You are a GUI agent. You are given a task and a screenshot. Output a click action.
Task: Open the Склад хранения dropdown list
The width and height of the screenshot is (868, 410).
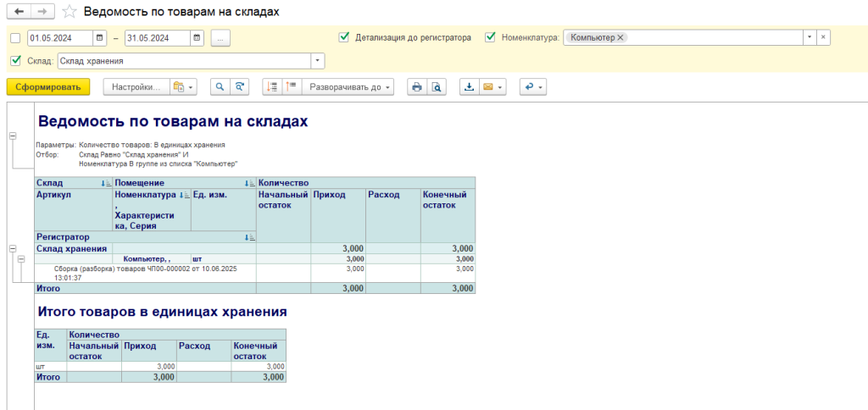click(318, 61)
